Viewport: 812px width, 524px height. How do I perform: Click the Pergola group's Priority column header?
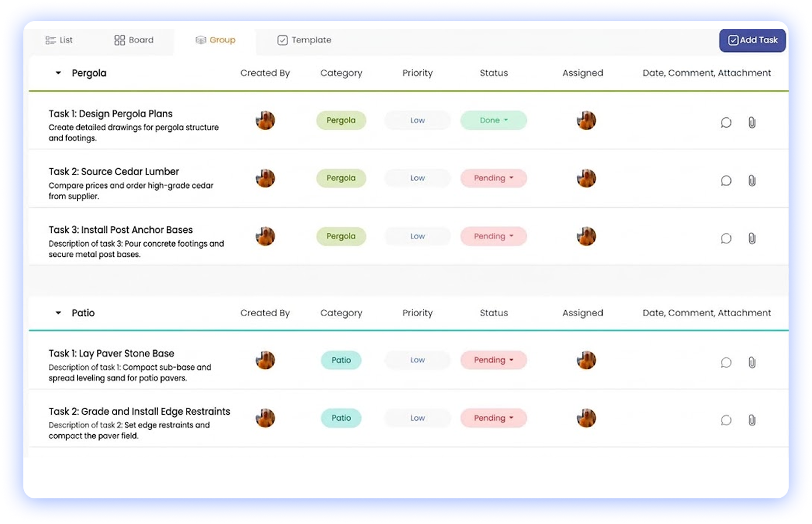(418, 73)
